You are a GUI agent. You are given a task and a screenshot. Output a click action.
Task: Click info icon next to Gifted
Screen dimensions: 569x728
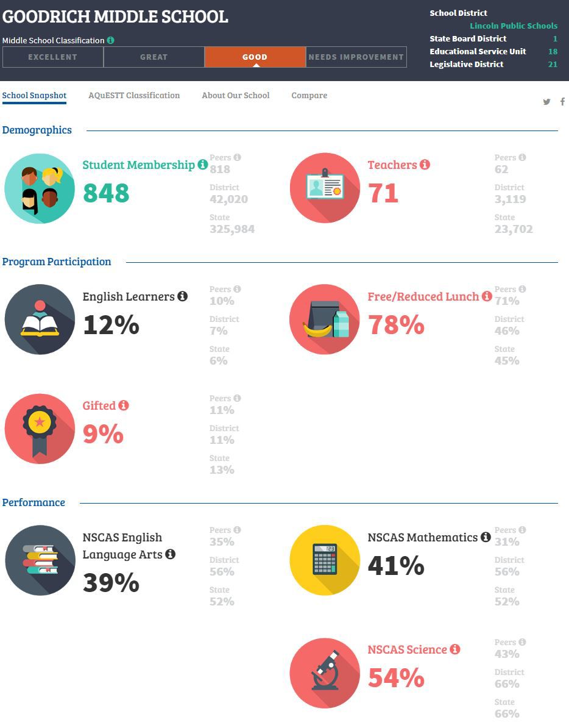123,405
